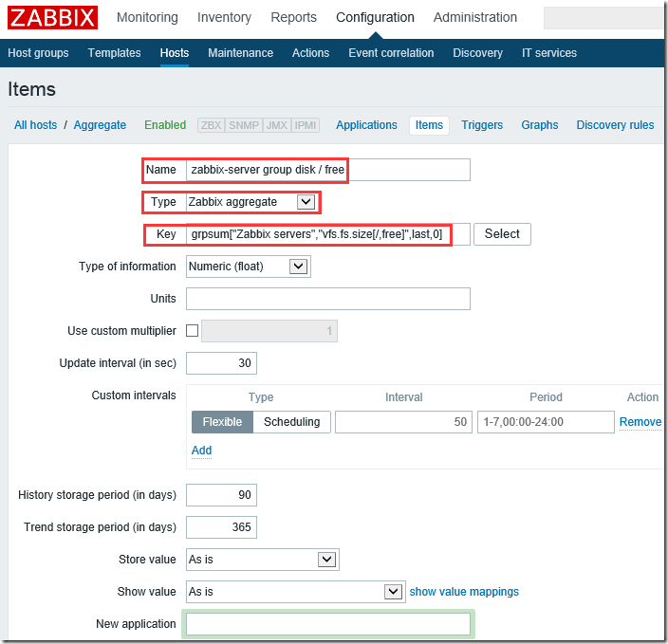Toggle the Use custom multiplier checkbox

[x=192, y=330]
